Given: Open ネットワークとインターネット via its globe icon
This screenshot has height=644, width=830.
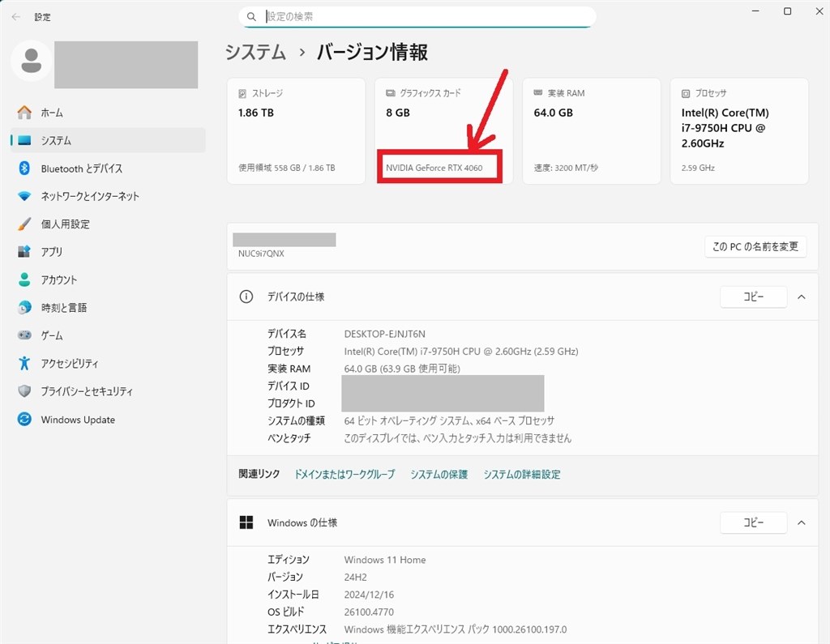Looking at the screenshot, I should [x=26, y=196].
